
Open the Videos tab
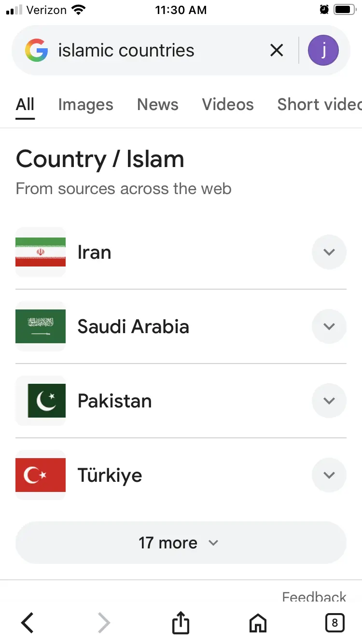click(x=228, y=105)
